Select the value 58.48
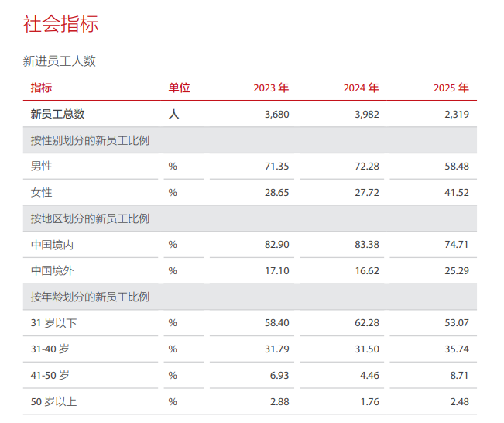This screenshot has height=423, width=504. [x=457, y=167]
